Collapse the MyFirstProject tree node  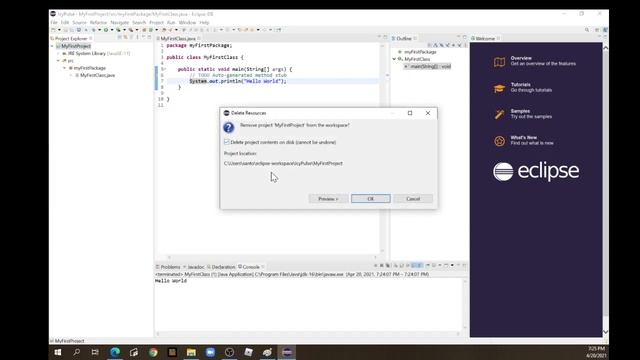52,46
